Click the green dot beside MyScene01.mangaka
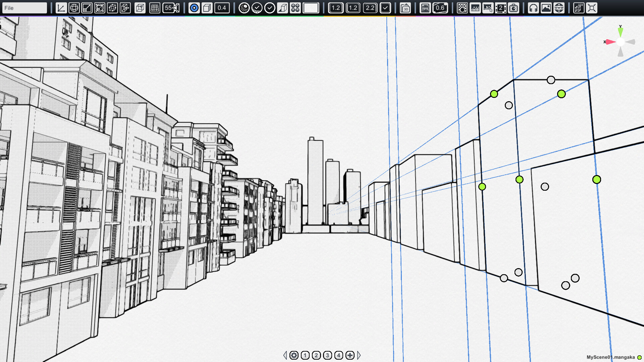644x362 pixels. pyautogui.click(x=639, y=357)
